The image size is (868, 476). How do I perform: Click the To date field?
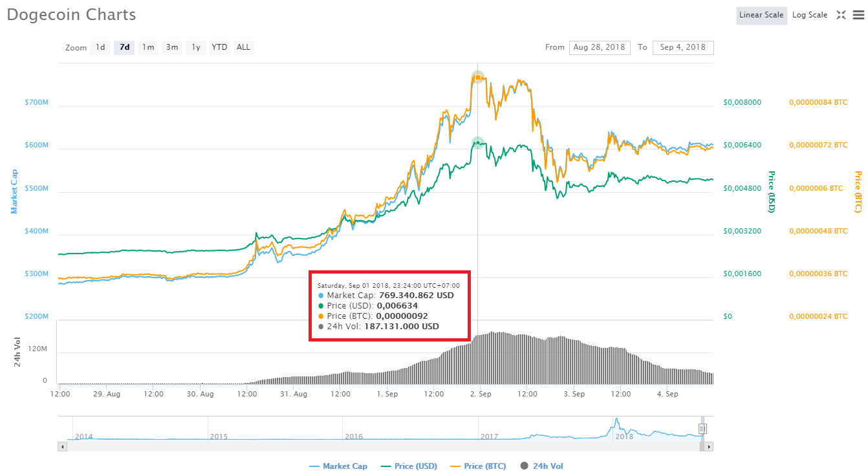683,47
